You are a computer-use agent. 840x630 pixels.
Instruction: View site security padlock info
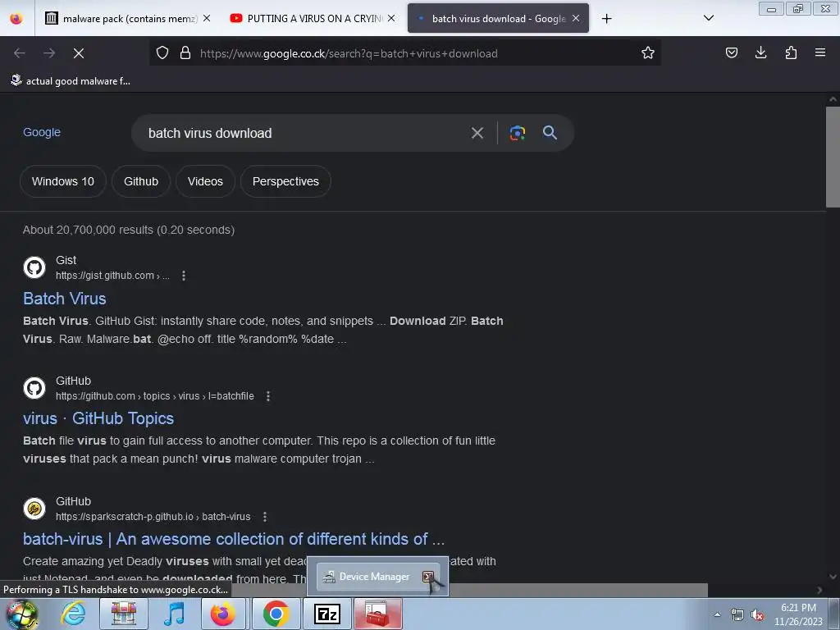(x=185, y=52)
